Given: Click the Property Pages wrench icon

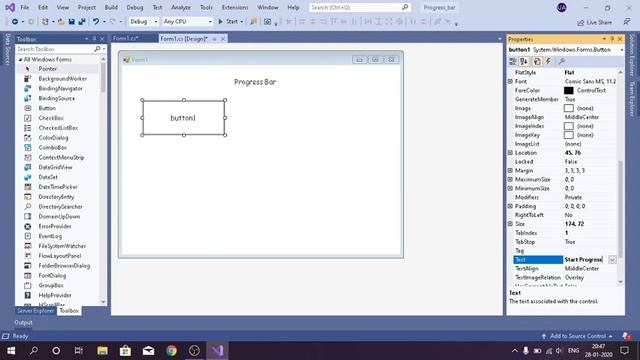Looking at the screenshot, I should pos(562,61).
